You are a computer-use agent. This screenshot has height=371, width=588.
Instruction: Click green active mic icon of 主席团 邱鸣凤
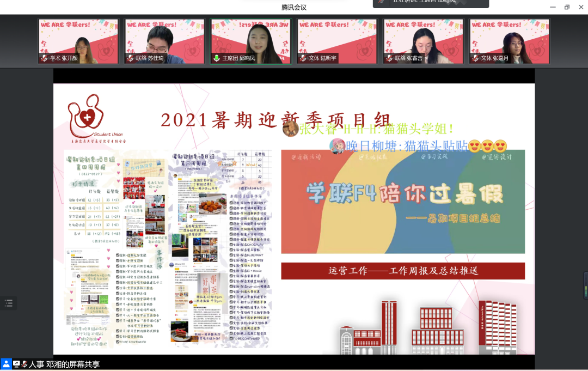pos(217,58)
